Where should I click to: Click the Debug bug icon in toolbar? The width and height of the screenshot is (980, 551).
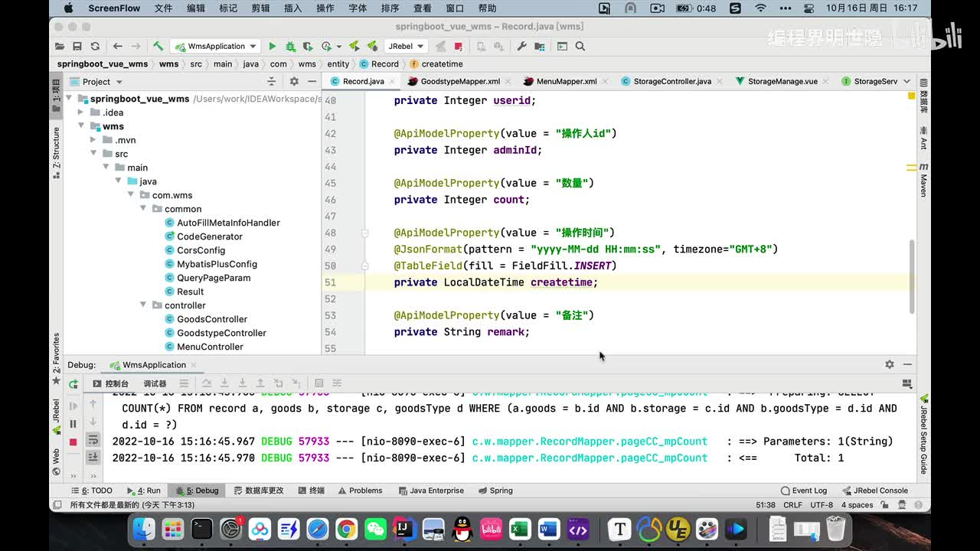tap(290, 47)
